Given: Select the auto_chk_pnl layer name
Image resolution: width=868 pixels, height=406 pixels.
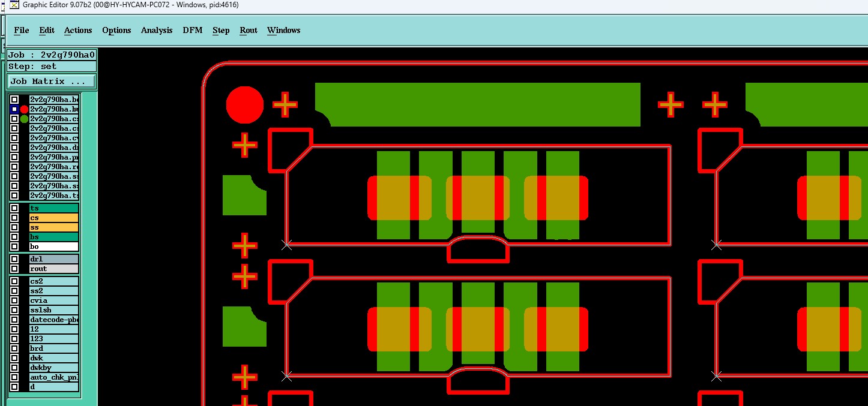Looking at the screenshot, I should tap(53, 377).
